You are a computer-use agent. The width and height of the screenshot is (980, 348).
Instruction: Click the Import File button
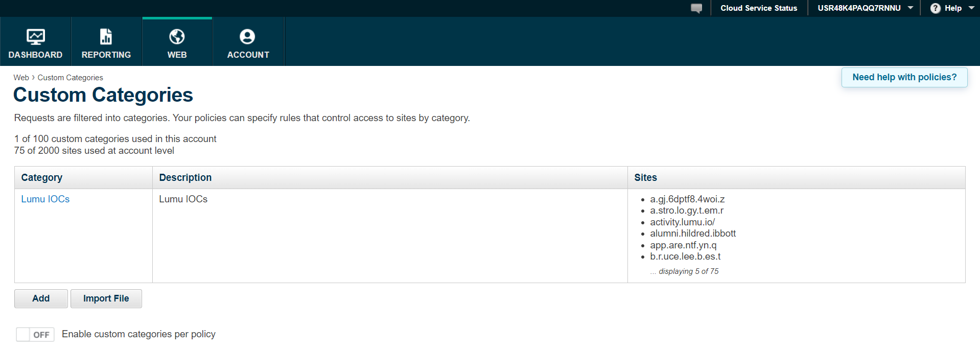coord(106,298)
